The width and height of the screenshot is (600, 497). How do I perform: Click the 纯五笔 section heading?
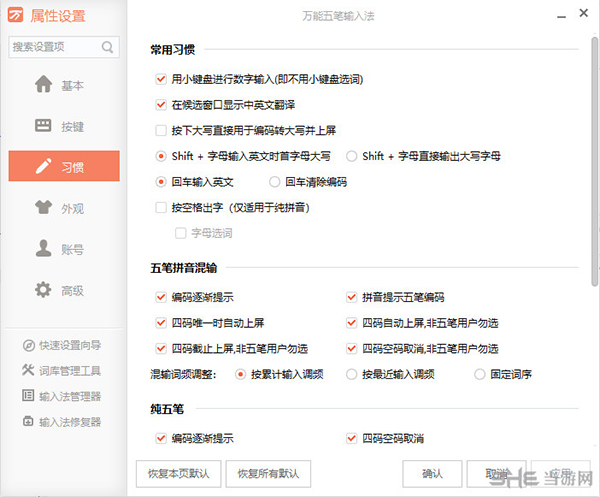pos(167,409)
